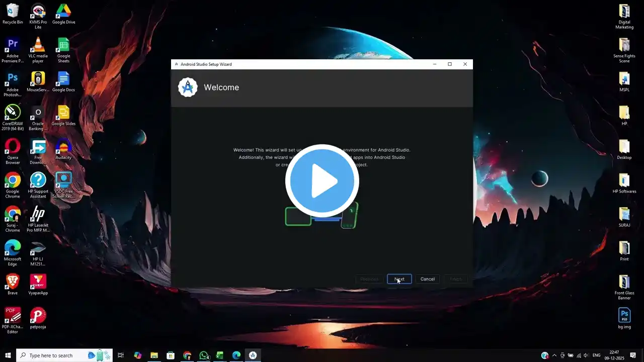The height and width of the screenshot is (362, 644).
Task: Open the volume control in system tray
Action: point(586,355)
